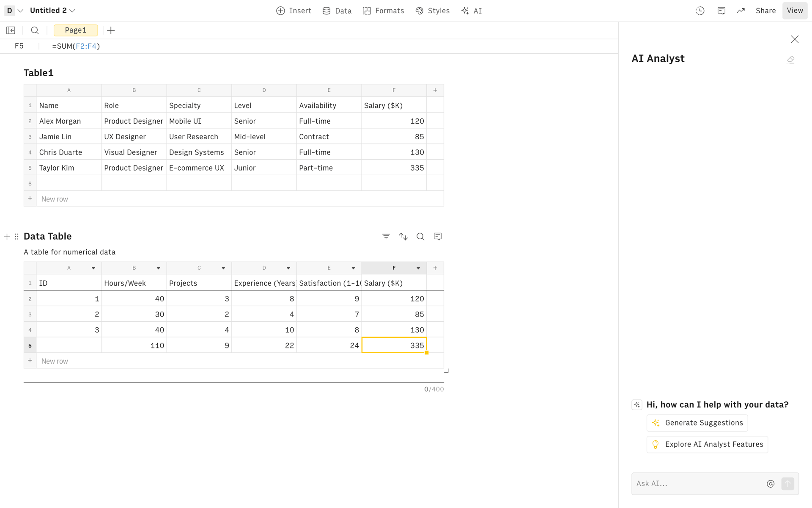Expand the Untitled 2 title dropdown
The height and width of the screenshot is (508, 812).
click(x=72, y=11)
